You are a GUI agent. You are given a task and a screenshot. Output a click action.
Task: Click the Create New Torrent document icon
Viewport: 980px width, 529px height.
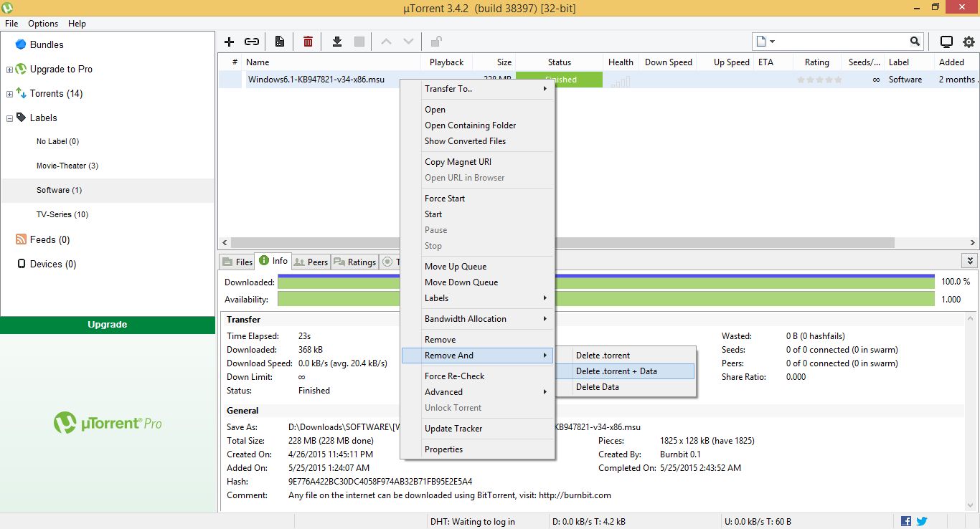pos(280,42)
